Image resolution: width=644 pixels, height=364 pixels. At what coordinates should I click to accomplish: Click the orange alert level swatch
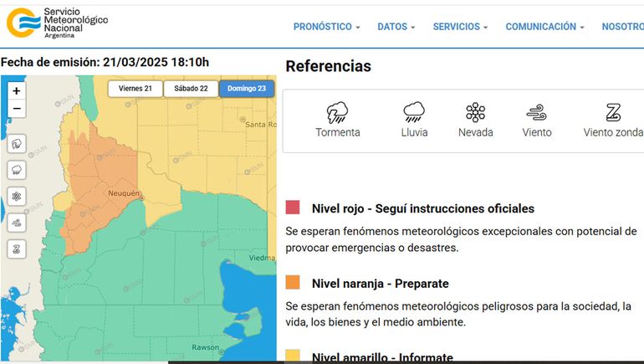293,282
